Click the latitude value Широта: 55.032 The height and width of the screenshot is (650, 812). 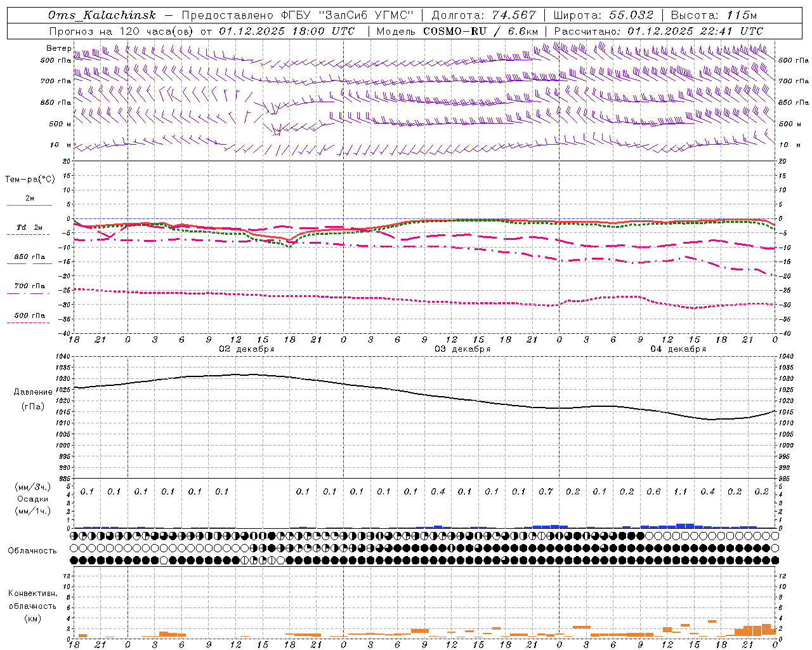[603, 15]
